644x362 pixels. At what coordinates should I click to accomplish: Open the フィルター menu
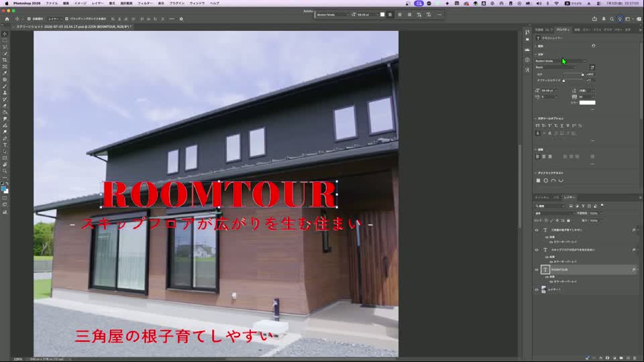pyautogui.click(x=145, y=3)
